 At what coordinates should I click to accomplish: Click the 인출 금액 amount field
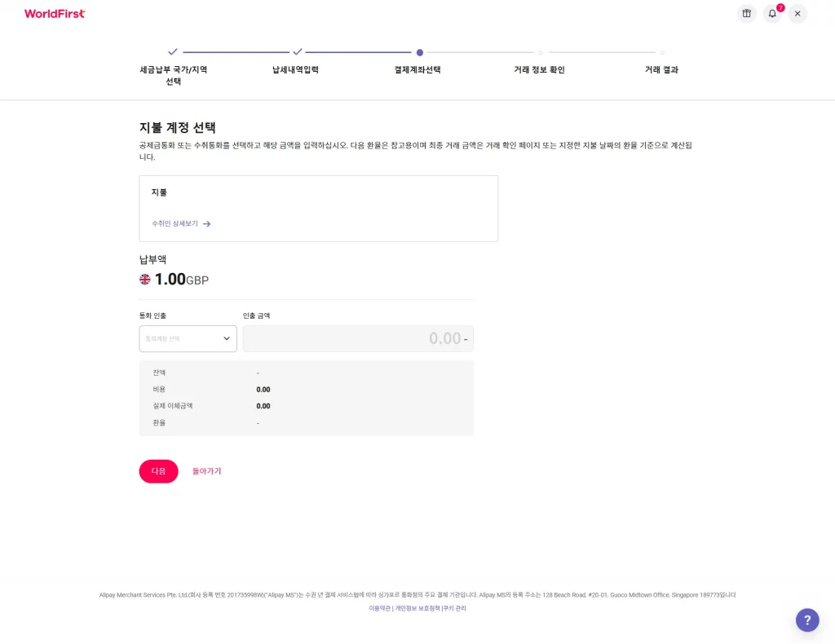point(358,338)
